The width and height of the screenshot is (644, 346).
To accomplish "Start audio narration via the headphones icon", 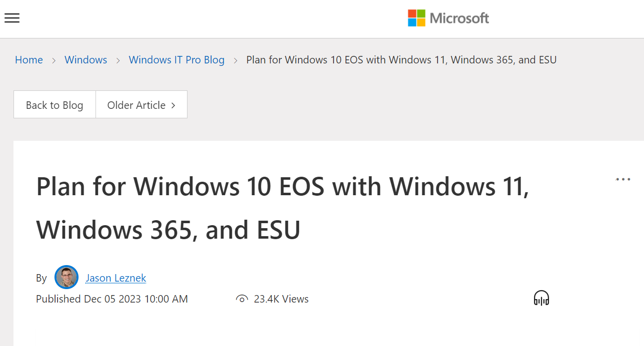I will pyautogui.click(x=541, y=298).
